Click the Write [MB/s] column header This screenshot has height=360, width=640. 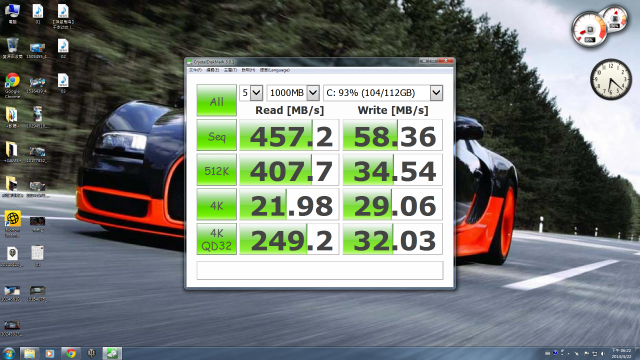click(393, 110)
